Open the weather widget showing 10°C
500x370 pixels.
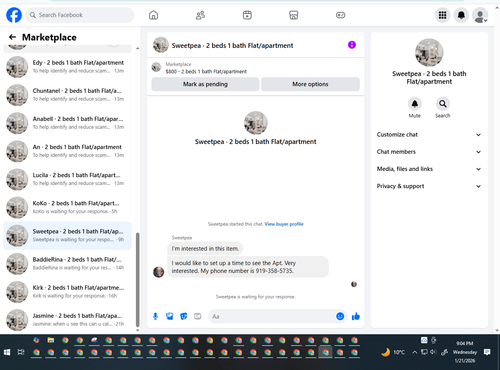[x=393, y=352]
